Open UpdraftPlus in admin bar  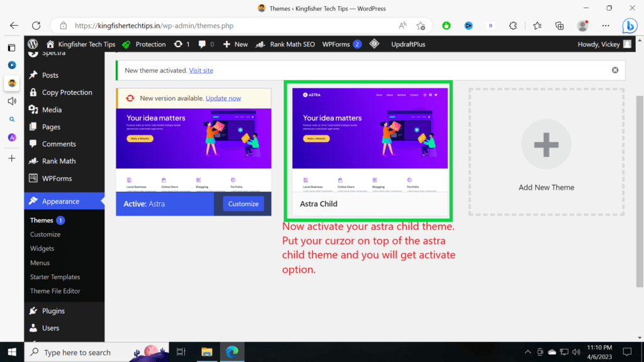click(408, 44)
